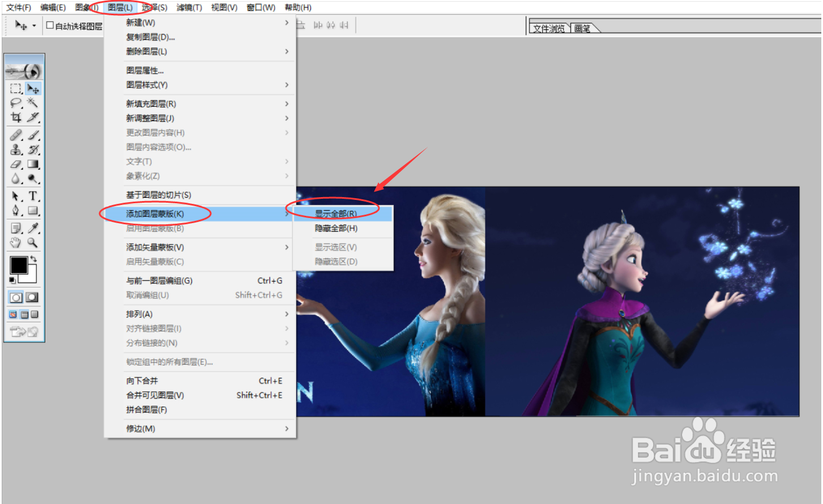This screenshot has width=823, height=504.
Task: Switch to the 画笔 tab
Action: [x=583, y=28]
